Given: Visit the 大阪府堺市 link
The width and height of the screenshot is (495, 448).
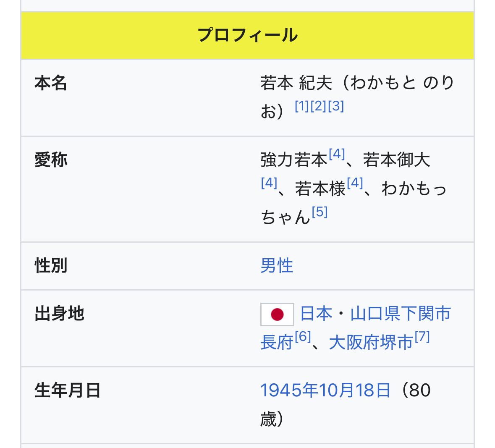Looking at the screenshot, I should coord(371,343).
